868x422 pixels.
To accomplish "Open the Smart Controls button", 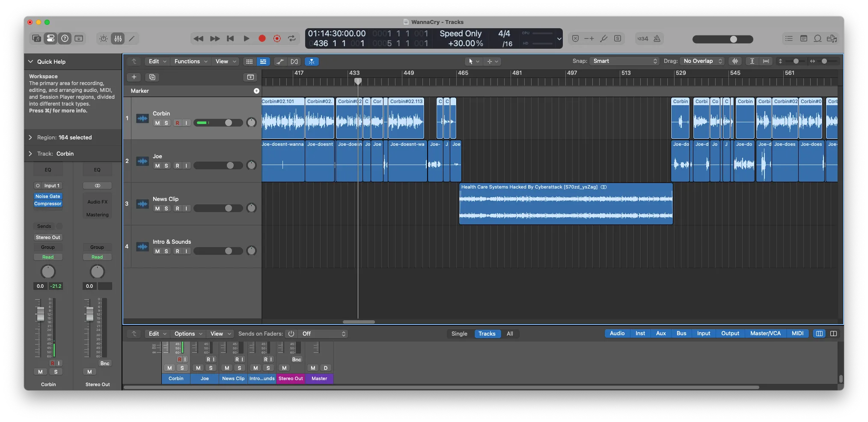I will point(104,38).
